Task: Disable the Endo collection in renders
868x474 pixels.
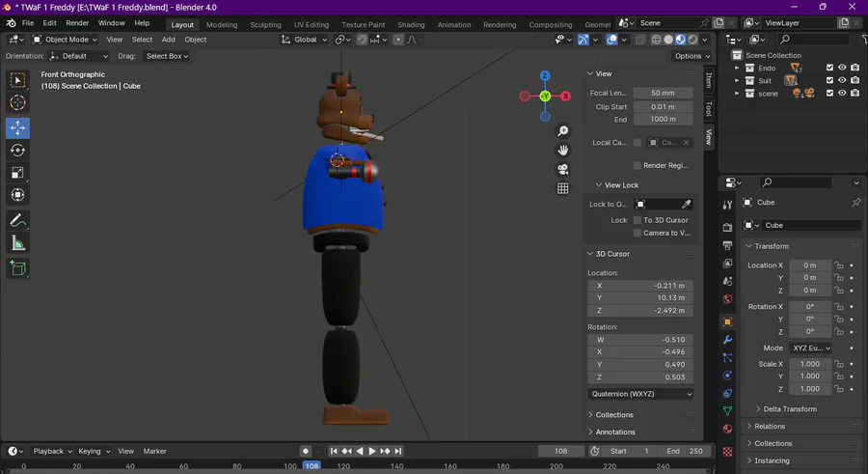Action: [x=855, y=68]
